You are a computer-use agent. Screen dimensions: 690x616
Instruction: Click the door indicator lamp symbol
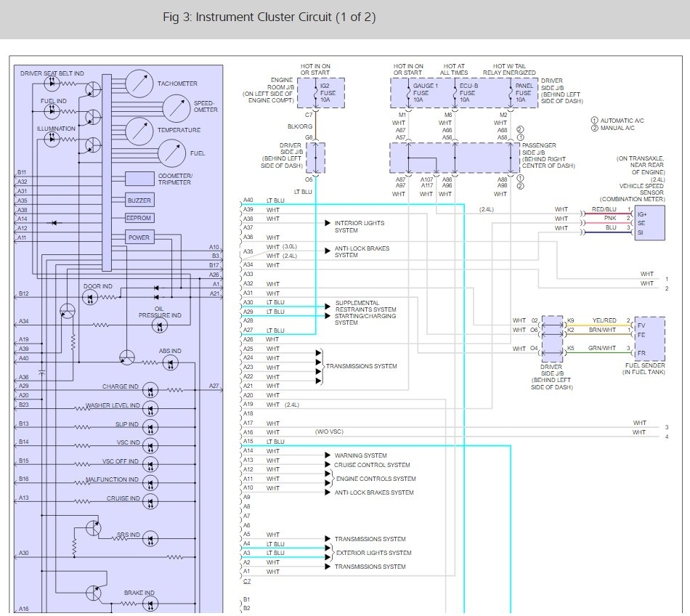(x=93, y=296)
